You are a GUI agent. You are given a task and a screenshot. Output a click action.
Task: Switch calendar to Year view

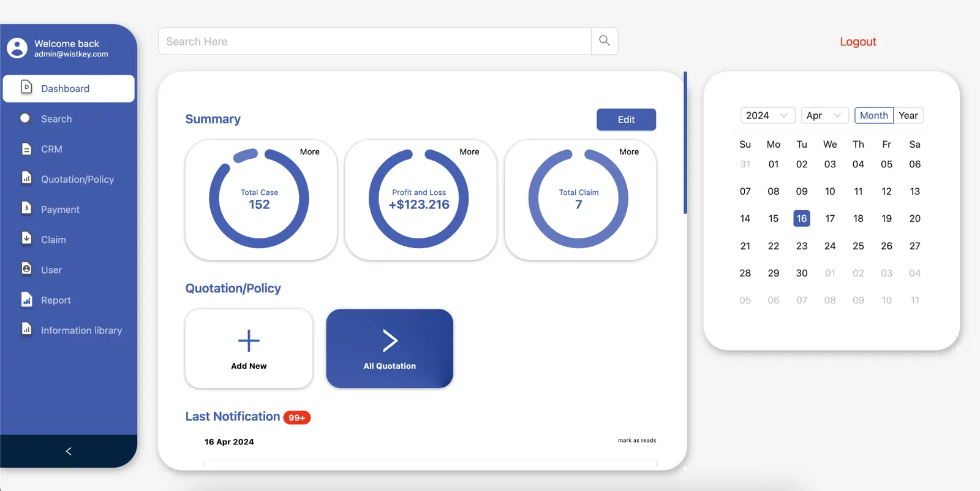908,115
